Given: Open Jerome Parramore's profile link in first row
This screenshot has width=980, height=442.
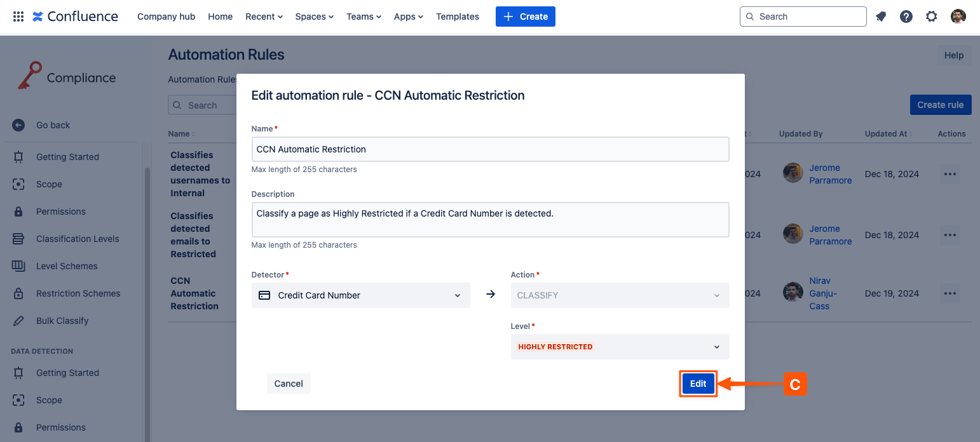Looking at the screenshot, I should (x=830, y=174).
